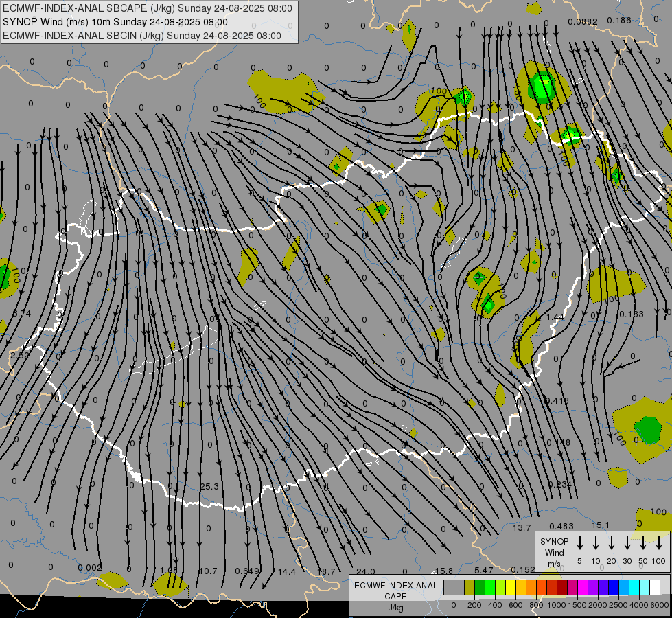Screen dimensions: 672x618
Task: Click the 2500 scale value in CAPE legend
Action: click(x=618, y=605)
